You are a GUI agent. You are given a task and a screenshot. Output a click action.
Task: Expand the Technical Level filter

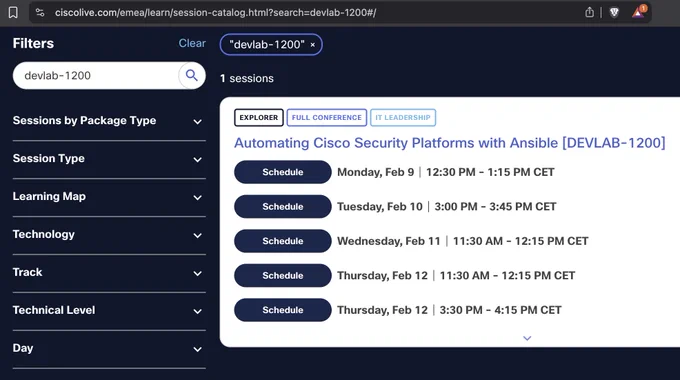coord(109,311)
